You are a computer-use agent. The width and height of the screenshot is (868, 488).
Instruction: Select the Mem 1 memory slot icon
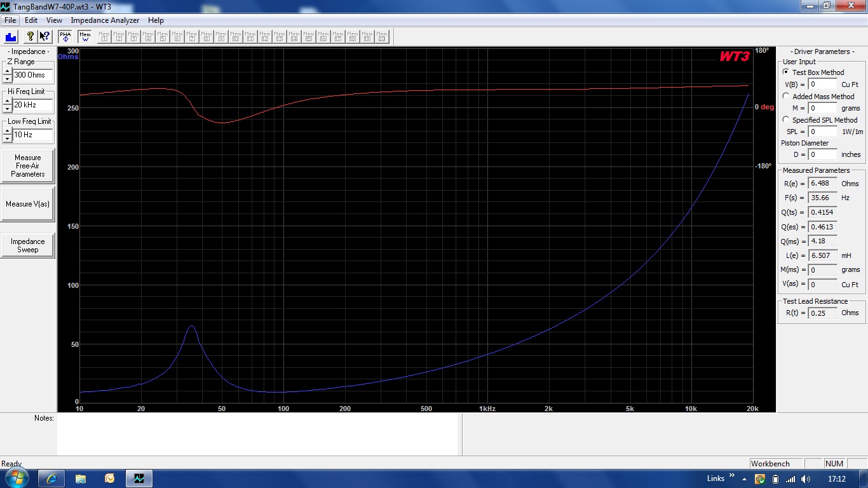pos(104,36)
